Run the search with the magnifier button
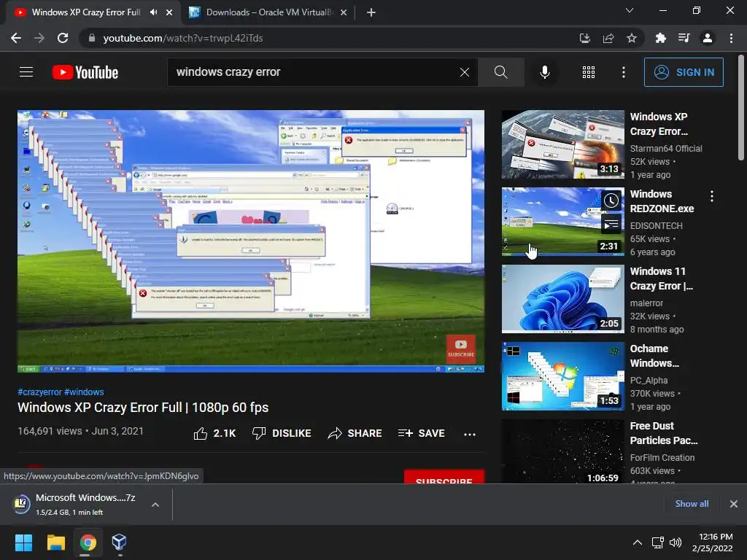The image size is (747, 560). pyautogui.click(x=500, y=72)
